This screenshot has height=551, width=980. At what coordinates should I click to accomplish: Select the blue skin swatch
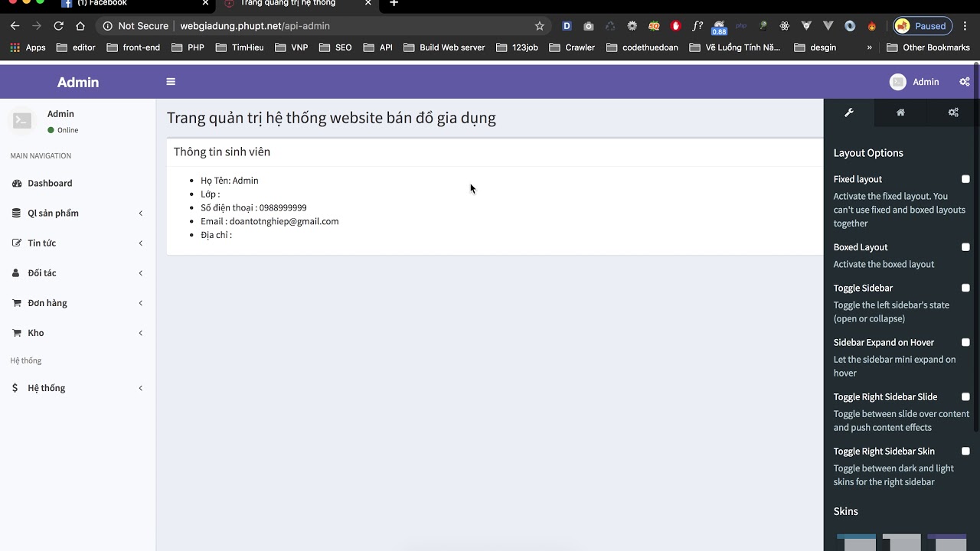(x=856, y=542)
